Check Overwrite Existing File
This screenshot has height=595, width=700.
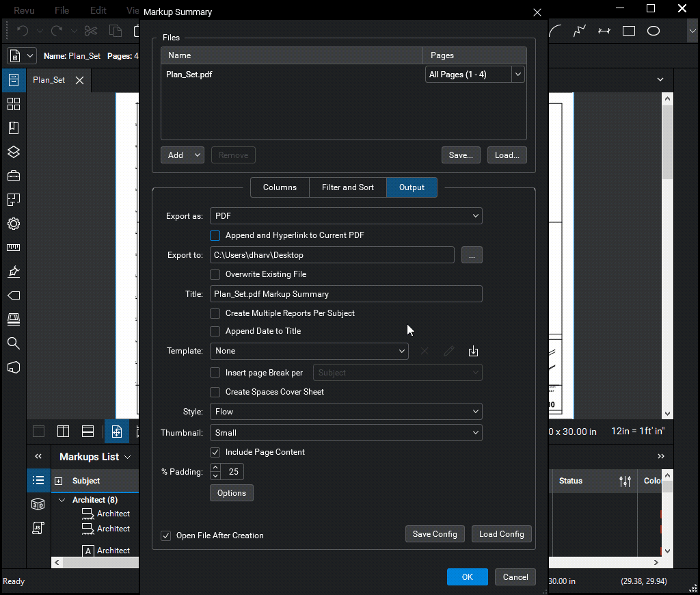(215, 274)
